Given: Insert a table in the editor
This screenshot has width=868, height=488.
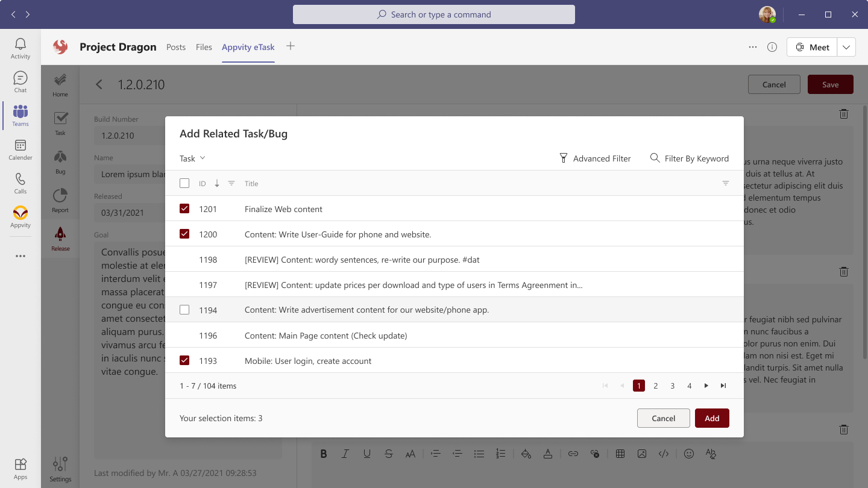Looking at the screenshot, I should (x=620, y=454).
